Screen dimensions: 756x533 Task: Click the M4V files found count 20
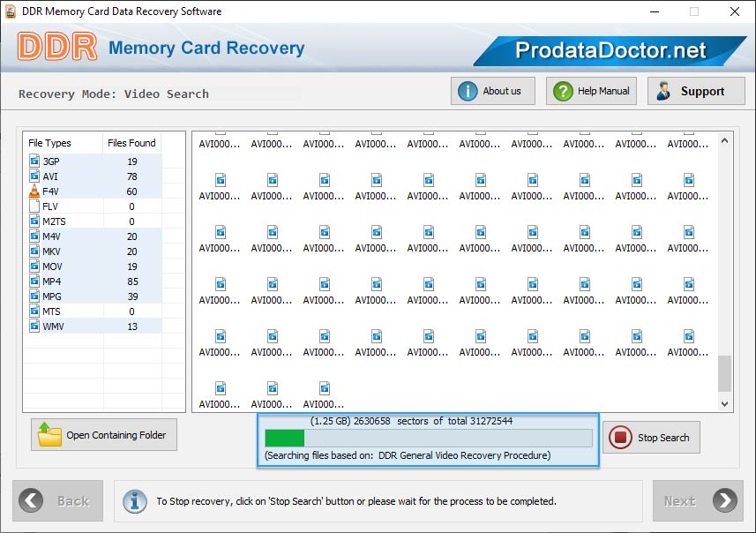click(x=132, y=236)
